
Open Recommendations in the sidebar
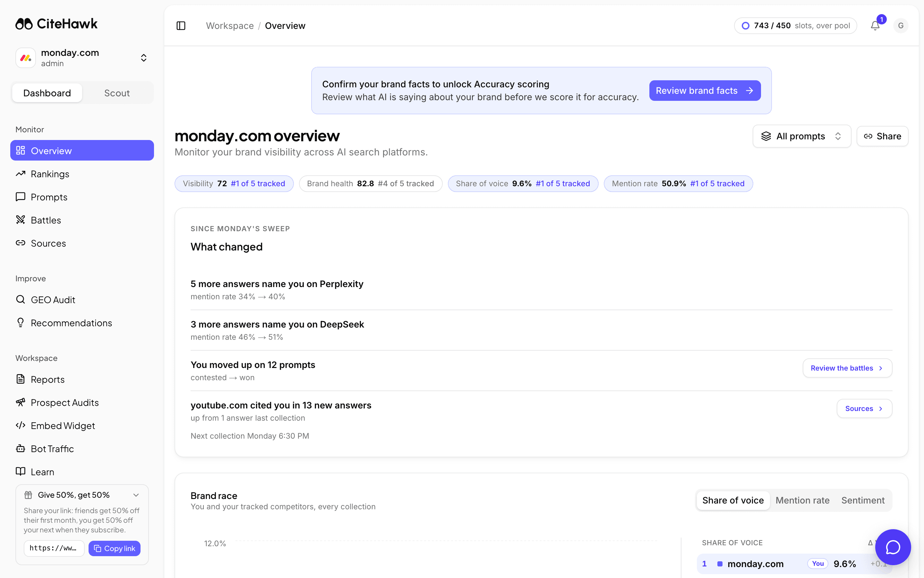pos(82,323)
